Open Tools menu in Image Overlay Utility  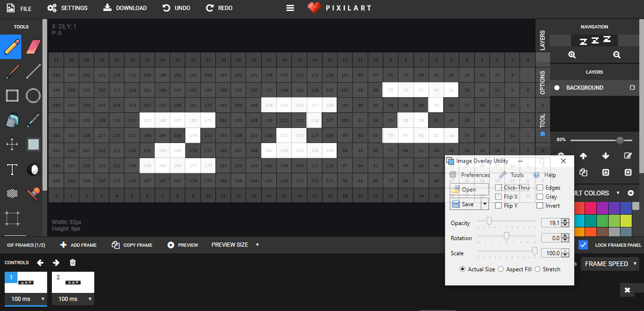[x=511, y=175]
